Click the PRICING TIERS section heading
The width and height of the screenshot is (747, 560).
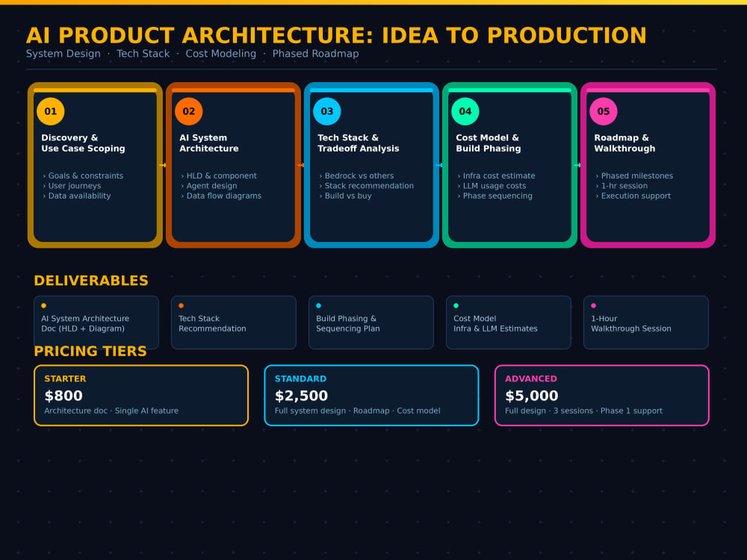pos(90,351)
